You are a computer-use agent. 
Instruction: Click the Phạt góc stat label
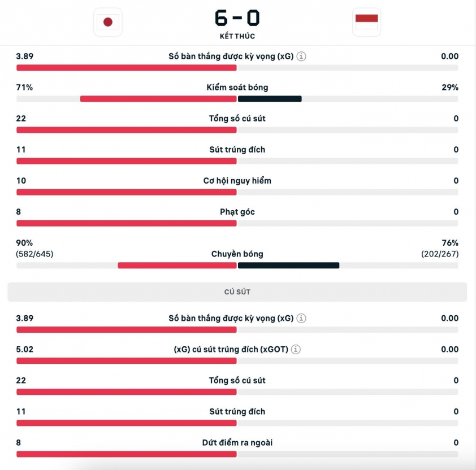(237, 212)
